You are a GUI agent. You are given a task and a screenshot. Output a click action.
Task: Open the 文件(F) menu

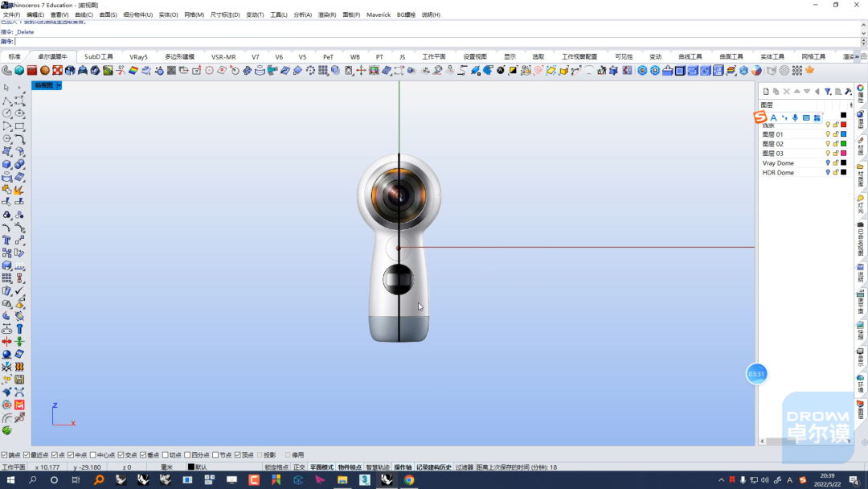pos(11,15)
